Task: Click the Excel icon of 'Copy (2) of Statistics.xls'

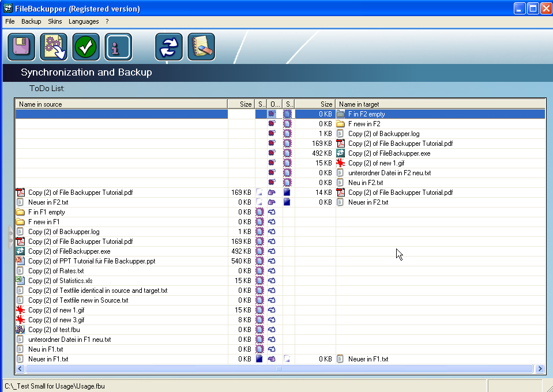Action: tap(20, 281)
